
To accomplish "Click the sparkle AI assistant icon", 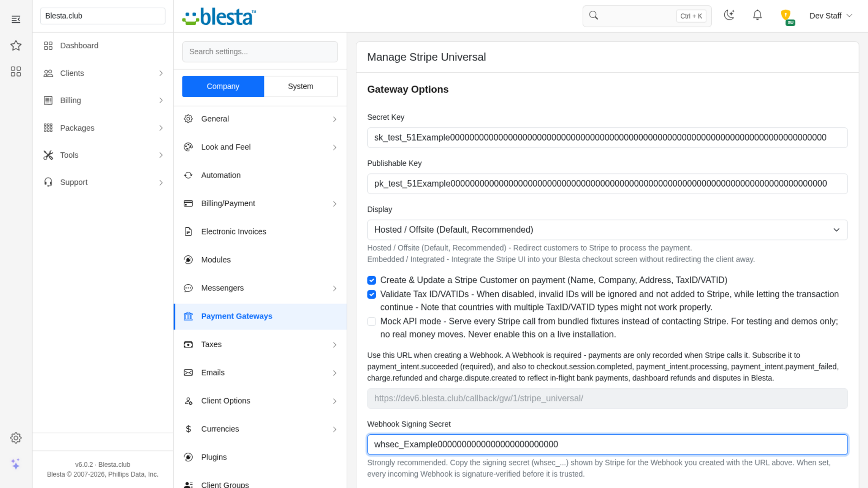I will (x=16, y=464).
